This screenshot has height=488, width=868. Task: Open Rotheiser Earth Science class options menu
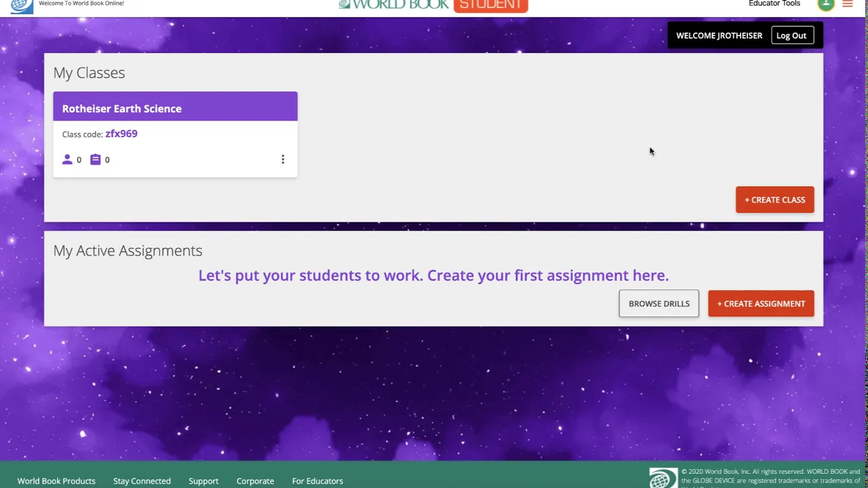point(283,159)
